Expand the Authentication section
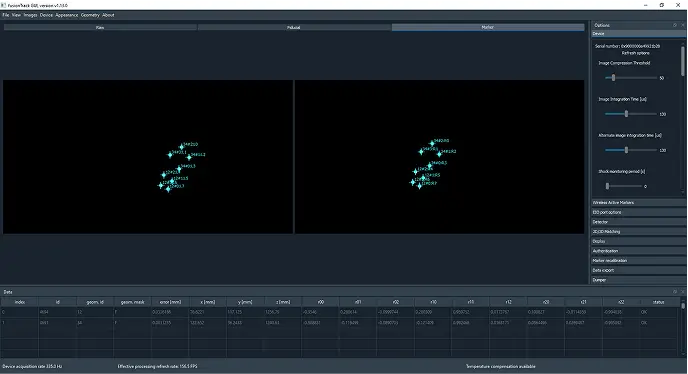Screen dimensions: 688x374 point(638,251)
